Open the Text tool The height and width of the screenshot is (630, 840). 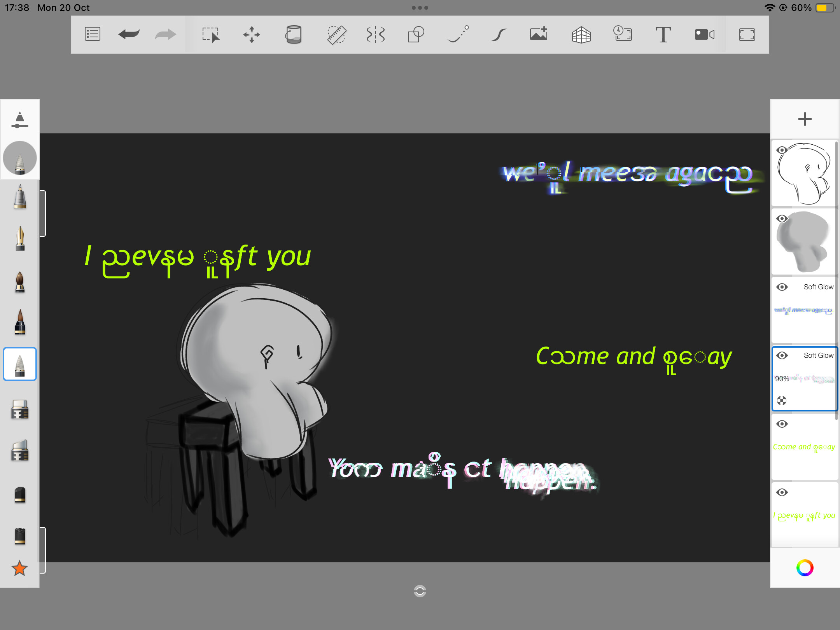(x=663, y=34)
